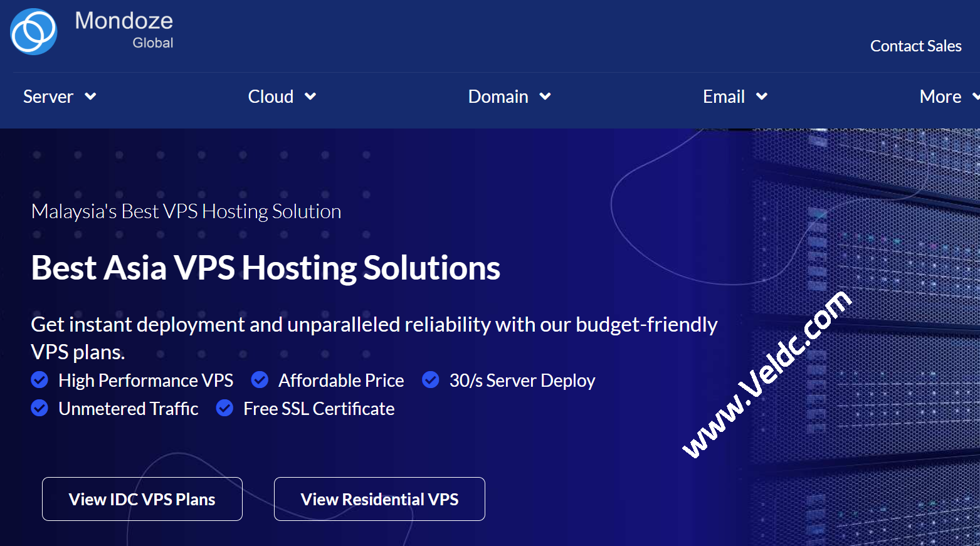Viewport: 980px width, 546px height.
Task: Click the View IDC VPS Plans button
Action: click(142, 499)
